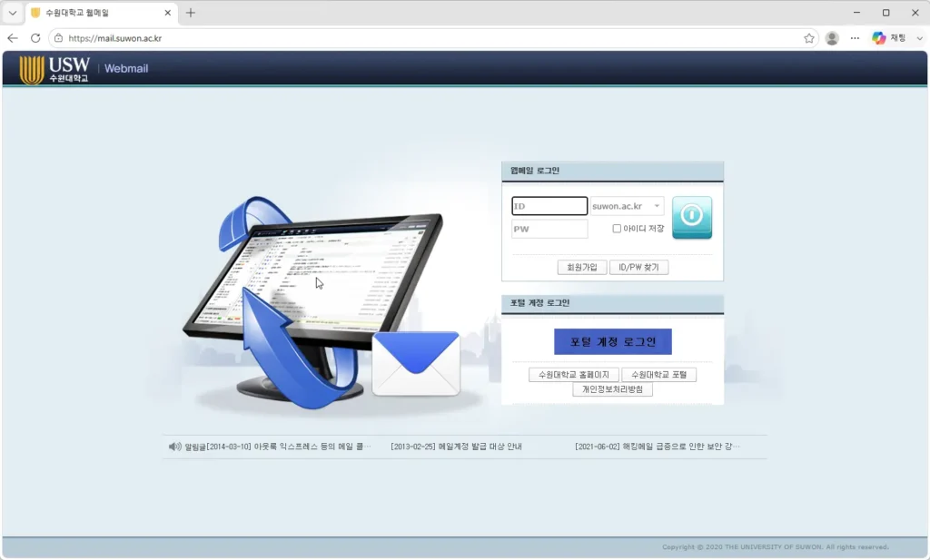The image size is (930, 560).
Task: Focus the PW password field
Action: coord(549,229)
